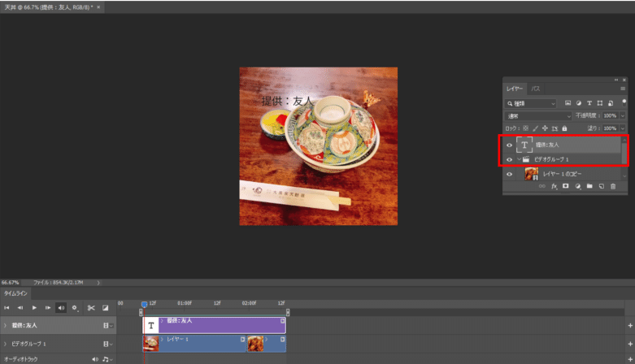The height and width of the screenshot is (364, 635).
Task: Open ビデオグループ 1 track filmstrip menu
Action: click(107, 344)
